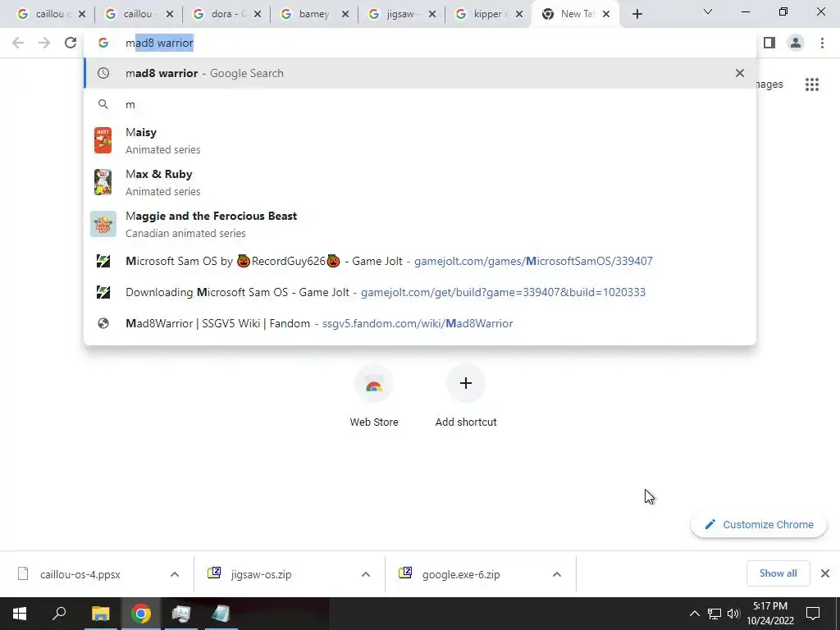
Task: Show hidden system tray icons
Action: pos(694,614)
